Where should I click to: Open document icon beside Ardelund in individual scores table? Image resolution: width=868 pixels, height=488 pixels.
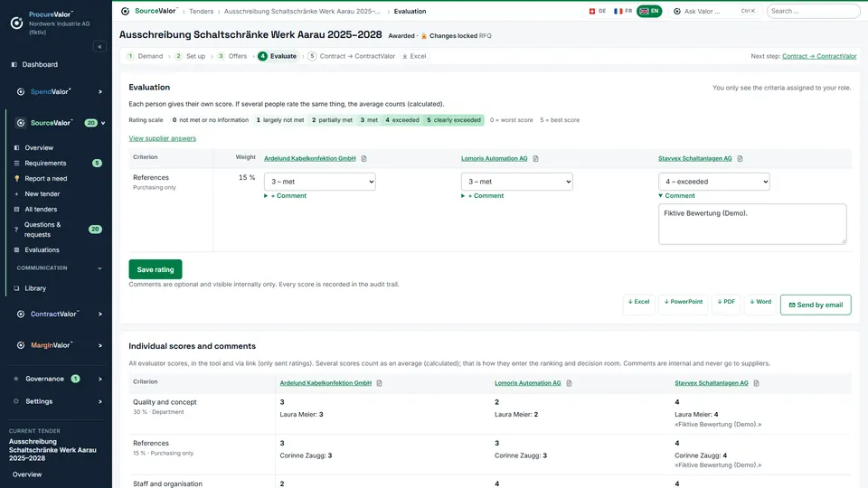coord(379,383)
